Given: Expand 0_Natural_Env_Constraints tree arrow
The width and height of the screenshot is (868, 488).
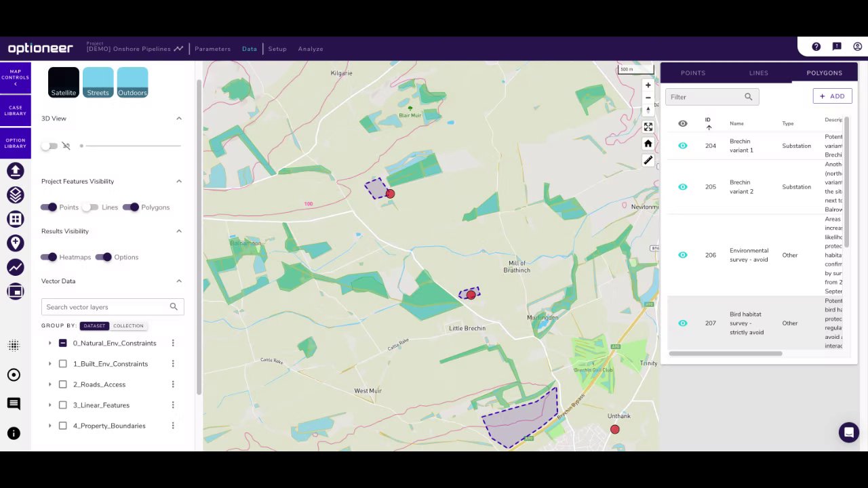Looking at the screenshot, I should coord(50,343).
